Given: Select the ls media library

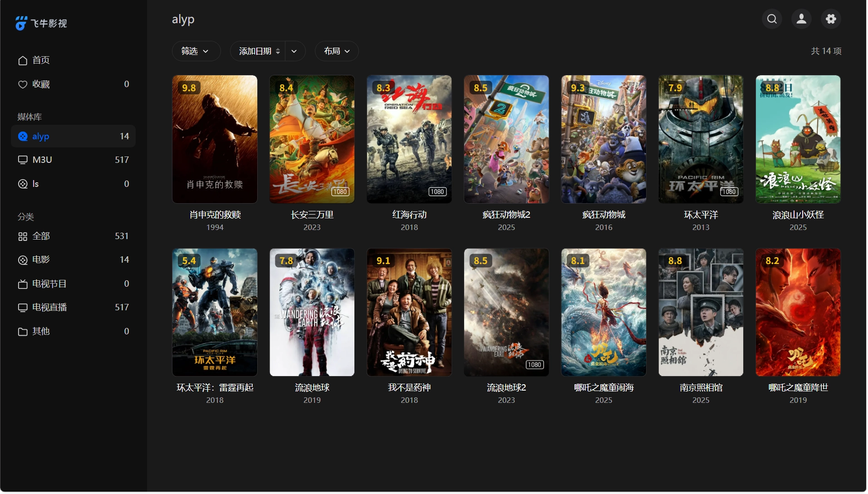Looking at the screenshot, I should (74, 184).
